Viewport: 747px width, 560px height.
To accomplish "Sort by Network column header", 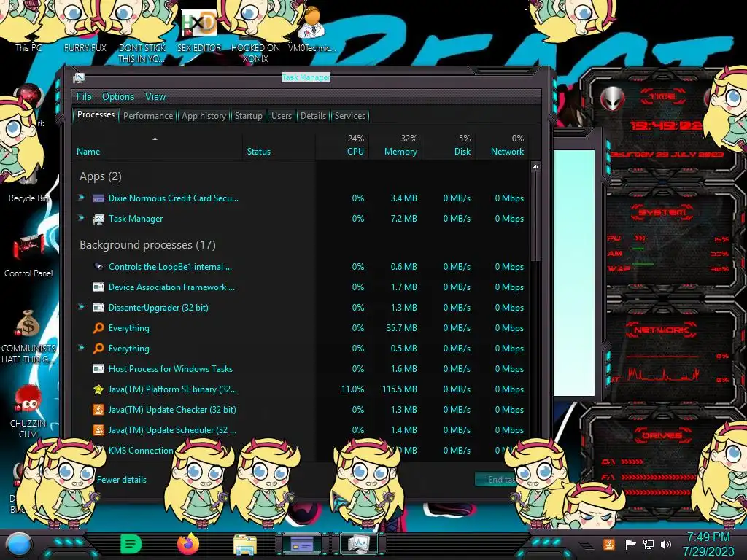I will [x=503, y=145].
